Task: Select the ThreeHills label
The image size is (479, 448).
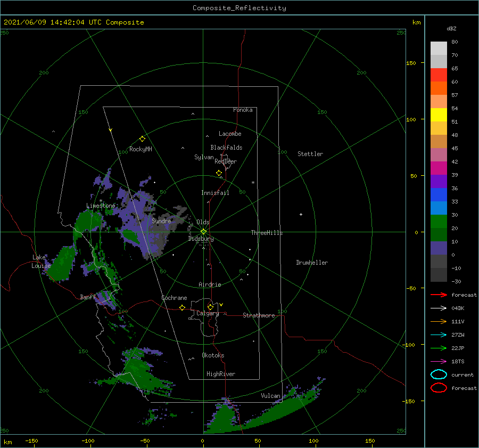Action: [267, 233]
